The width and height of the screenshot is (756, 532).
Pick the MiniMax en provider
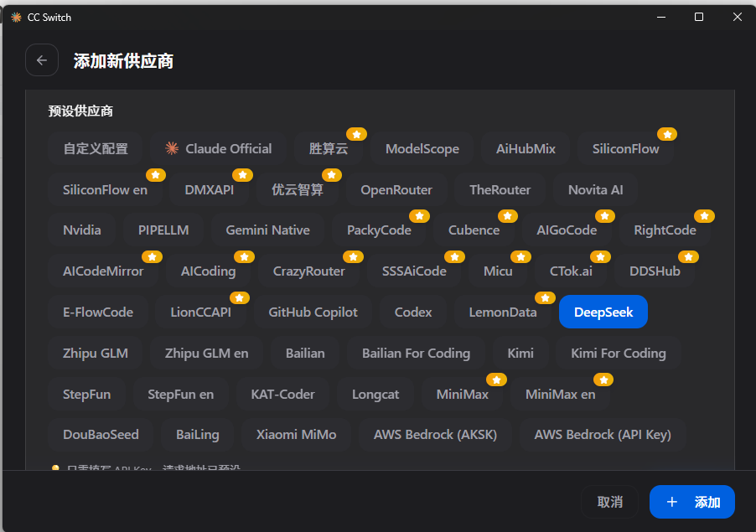(560, 394)
